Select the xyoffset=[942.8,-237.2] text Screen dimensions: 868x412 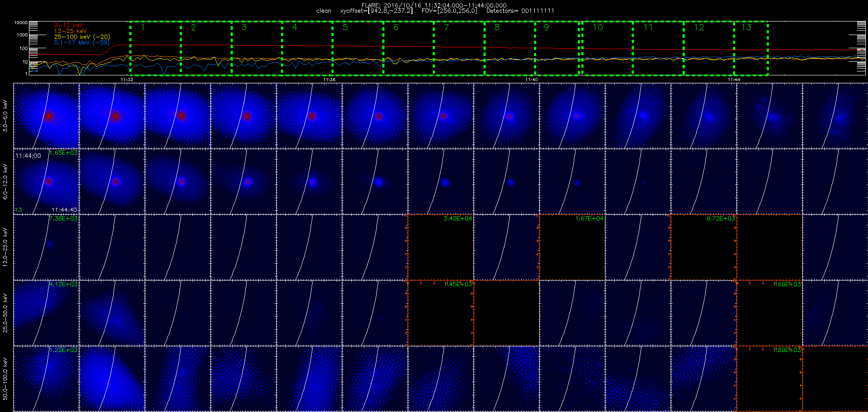pos(377,11)
